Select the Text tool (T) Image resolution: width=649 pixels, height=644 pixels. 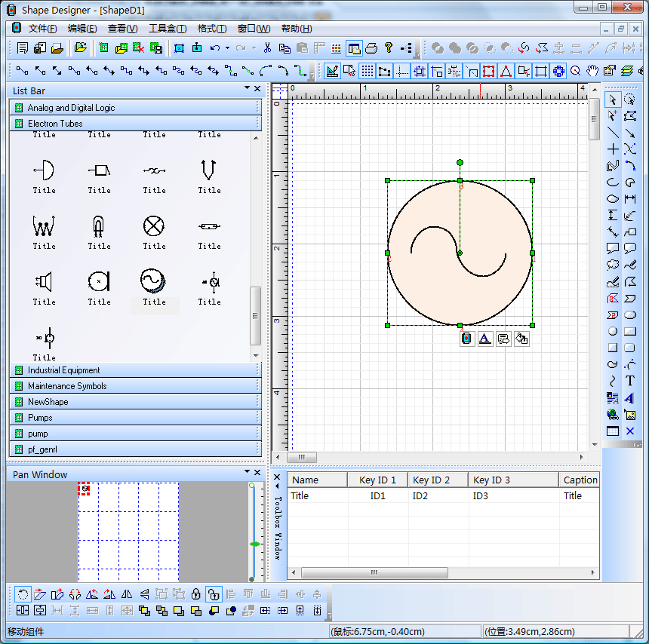(630, 382)
